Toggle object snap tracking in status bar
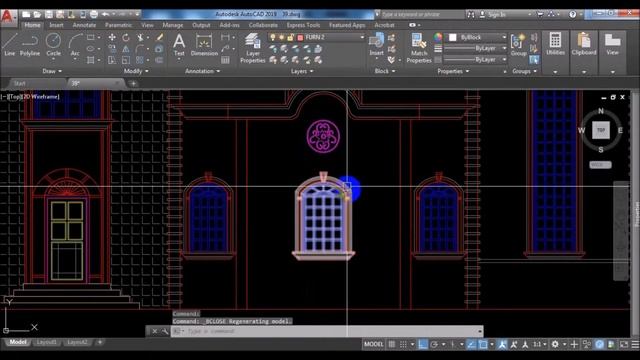This screenshot has height=360, width=640. point(471,344)
